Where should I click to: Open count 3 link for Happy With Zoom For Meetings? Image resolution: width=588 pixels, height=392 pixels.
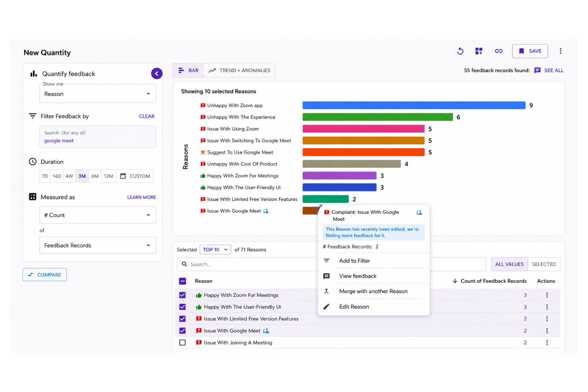point(525,295)
